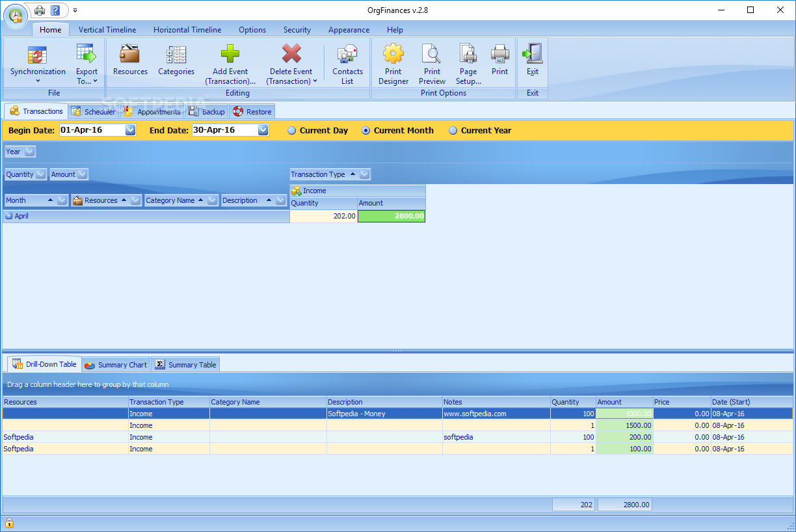Open the quick access customize arrow

tap(75, 10)
